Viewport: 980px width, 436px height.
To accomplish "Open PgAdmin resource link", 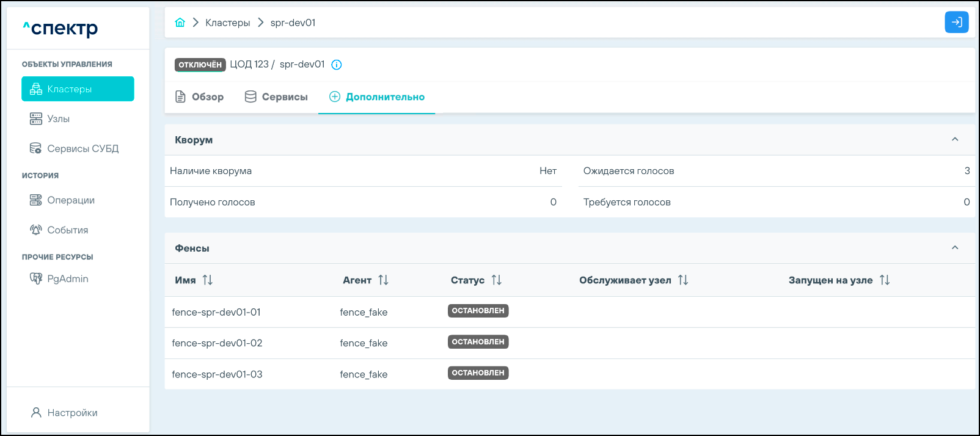I will (x=67, y=279).
